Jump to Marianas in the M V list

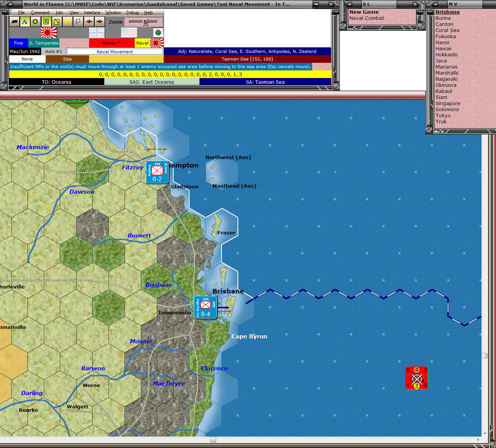pyautogui.click(x=447, y=67)
